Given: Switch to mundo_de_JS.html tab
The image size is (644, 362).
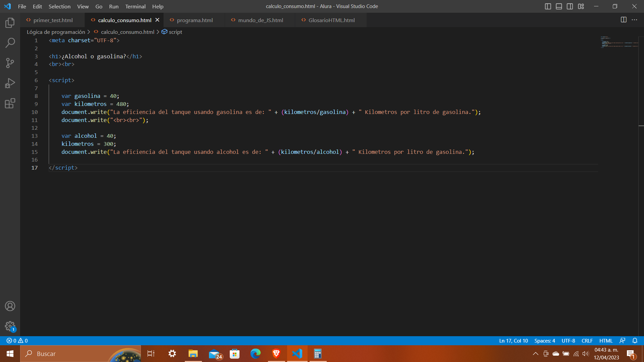Looking at the screenshot, I should [x=260, y=20].
